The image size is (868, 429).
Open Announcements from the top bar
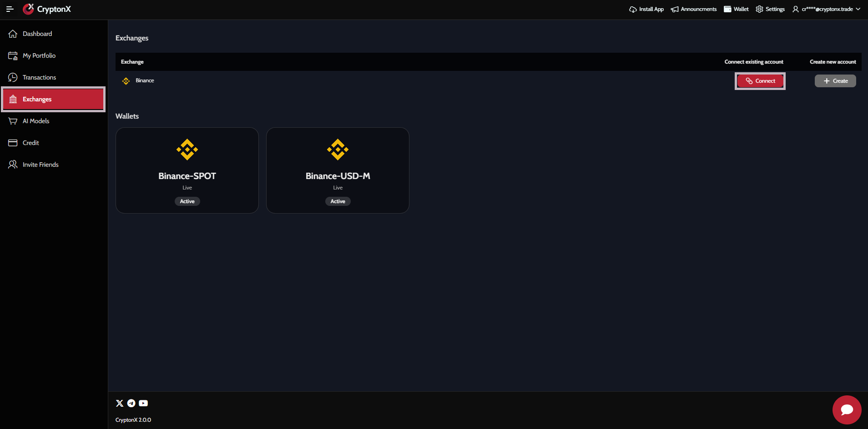[694, 9]
